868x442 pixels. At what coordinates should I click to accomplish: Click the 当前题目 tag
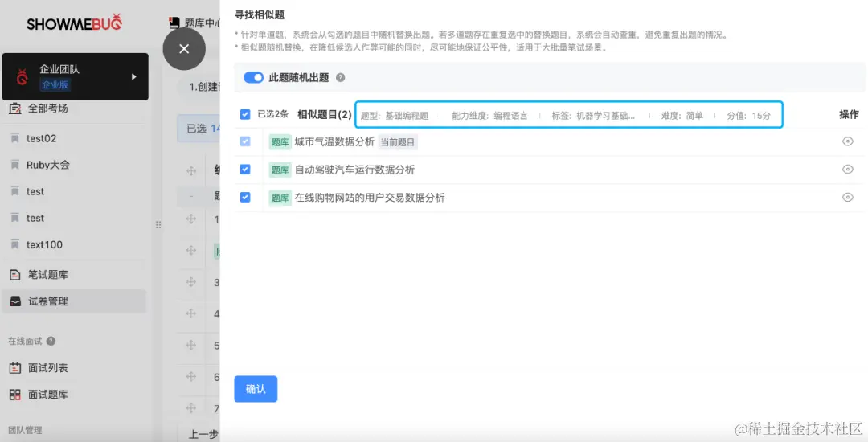click(398, 142)
